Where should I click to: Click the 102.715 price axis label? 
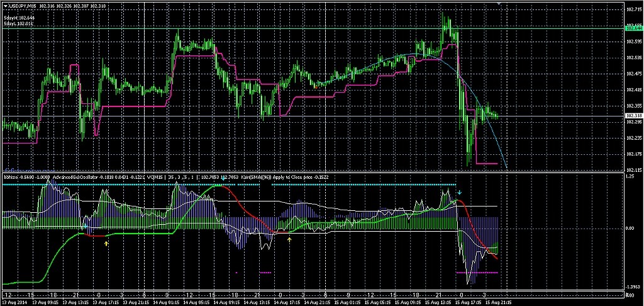pos(634,9)
